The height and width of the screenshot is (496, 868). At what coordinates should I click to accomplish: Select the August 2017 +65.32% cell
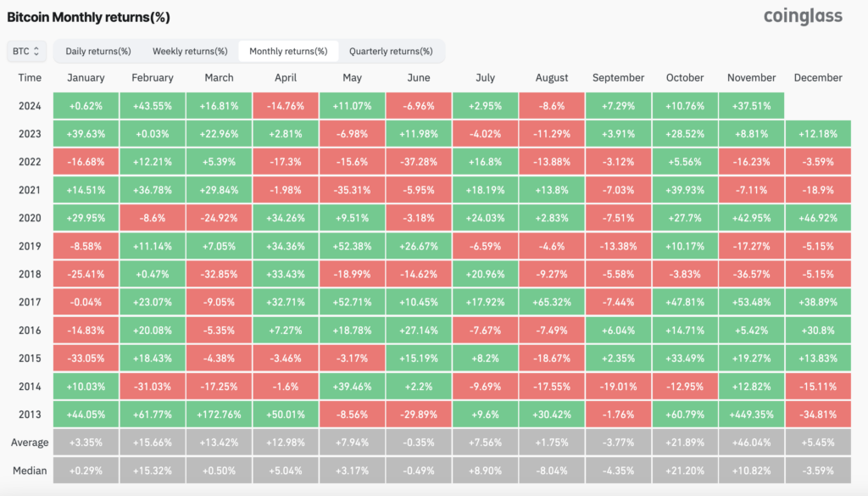[551, 302]
